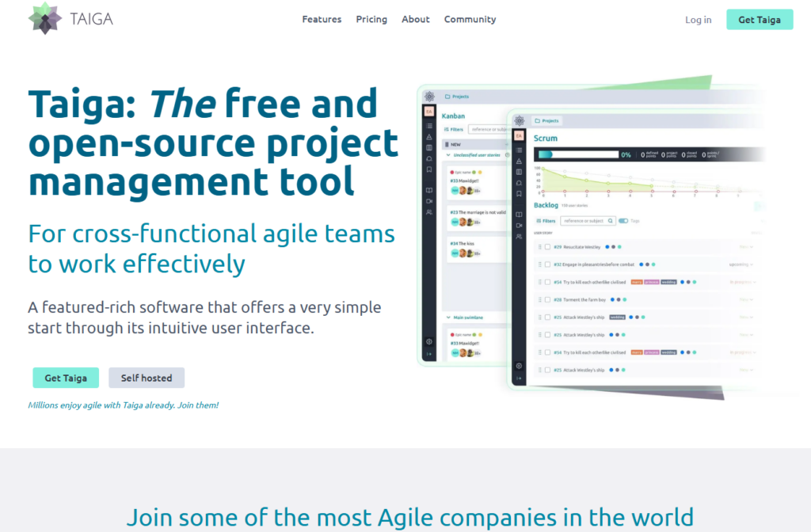Click the video meet icon in the Scrum sidebar

[519, 226]
